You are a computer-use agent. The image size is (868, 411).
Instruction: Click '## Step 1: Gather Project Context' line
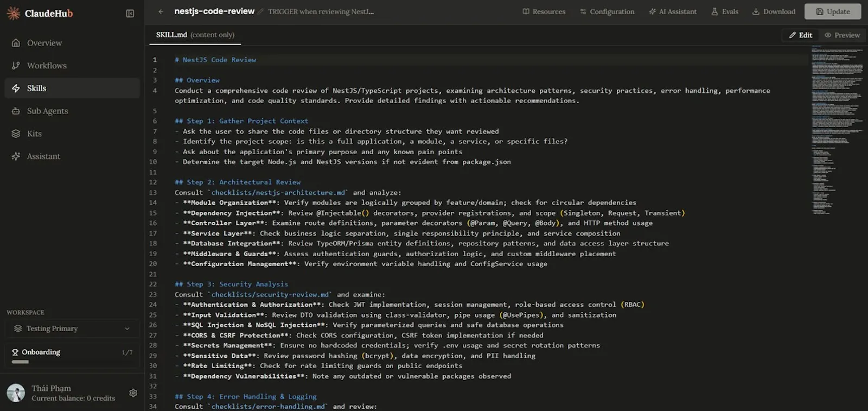[241, 121]
